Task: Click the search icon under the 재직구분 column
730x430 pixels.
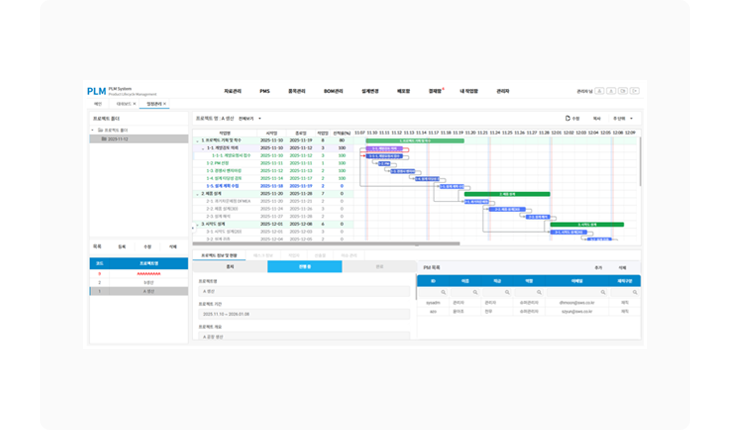Action: point(635,292)
